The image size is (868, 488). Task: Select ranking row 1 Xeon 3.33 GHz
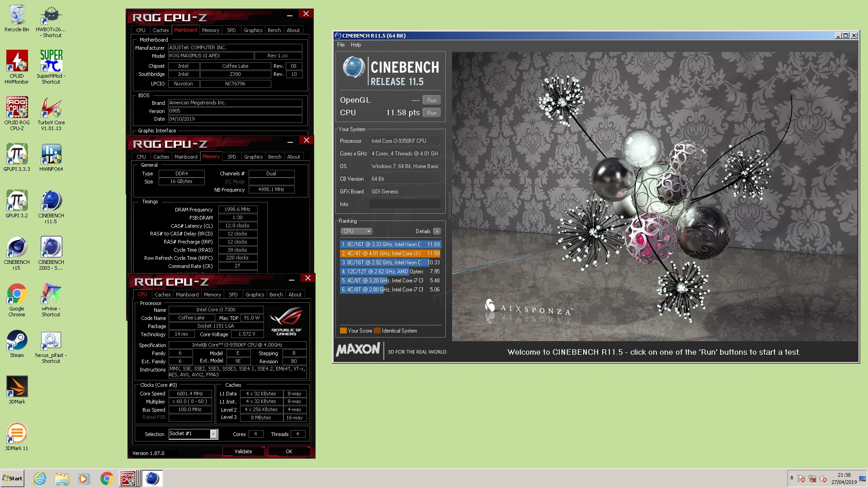point(390,244)
